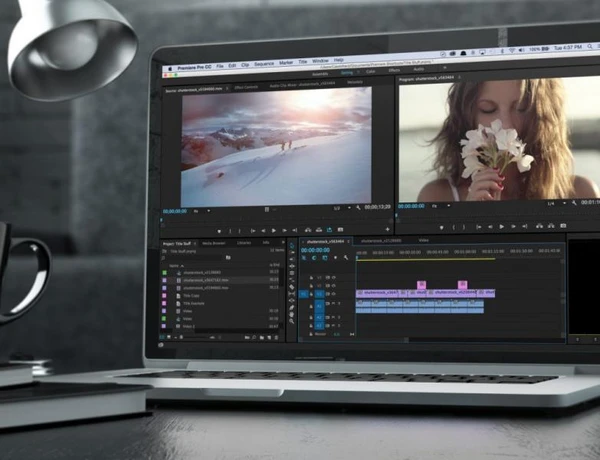This screenshot has width=600, height=460.
Task: Click the Add Marker icon in timeline header
Action: click(336, 258)
